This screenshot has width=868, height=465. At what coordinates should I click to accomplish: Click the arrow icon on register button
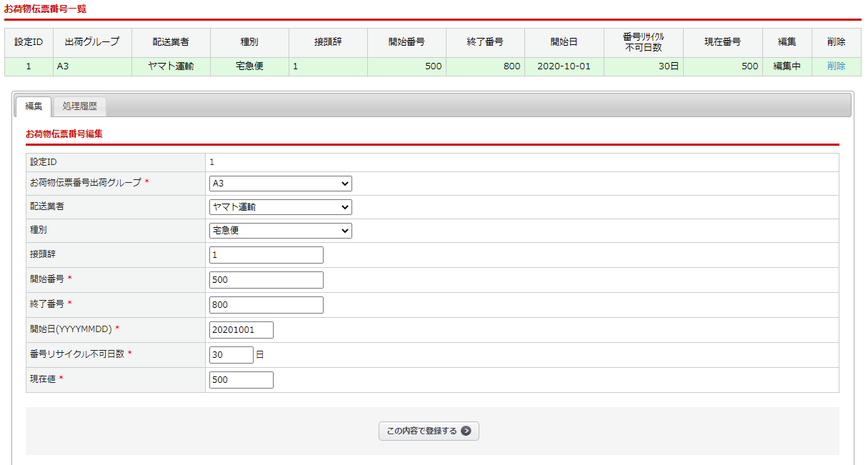466,431
